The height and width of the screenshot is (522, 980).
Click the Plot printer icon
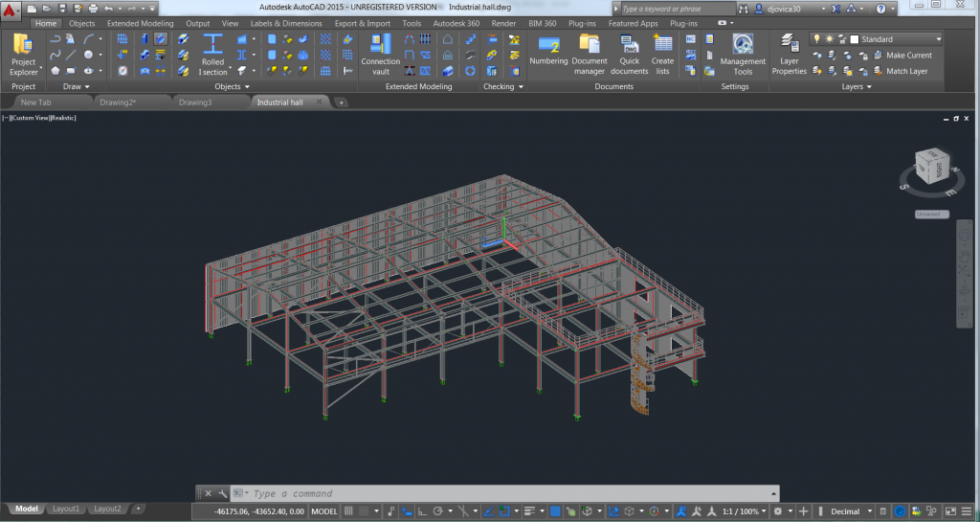[93, 8]
